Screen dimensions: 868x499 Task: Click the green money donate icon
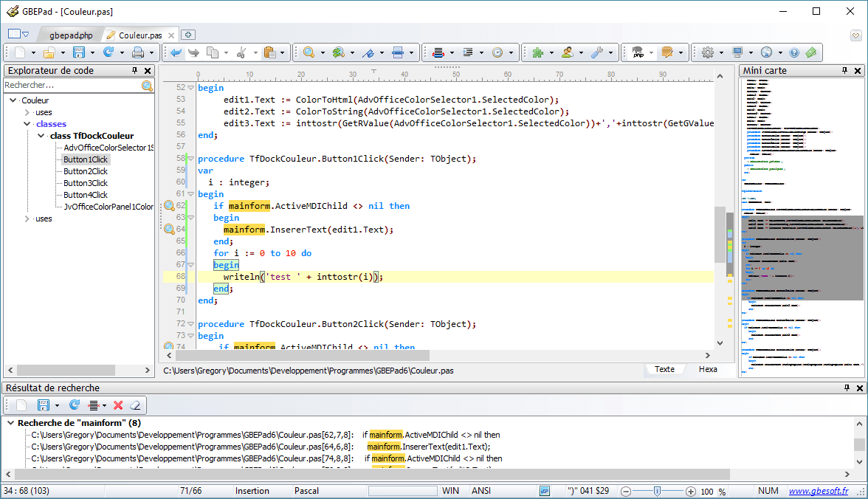(x=811, y=52)
